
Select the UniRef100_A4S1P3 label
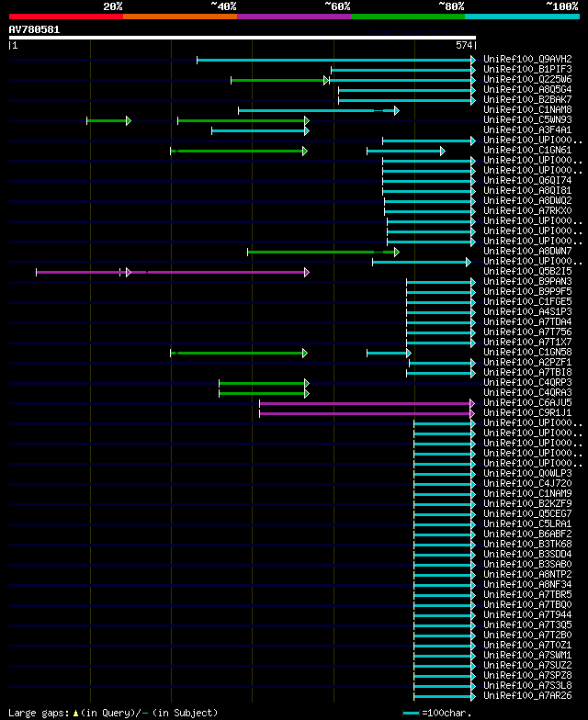(527, 311)
